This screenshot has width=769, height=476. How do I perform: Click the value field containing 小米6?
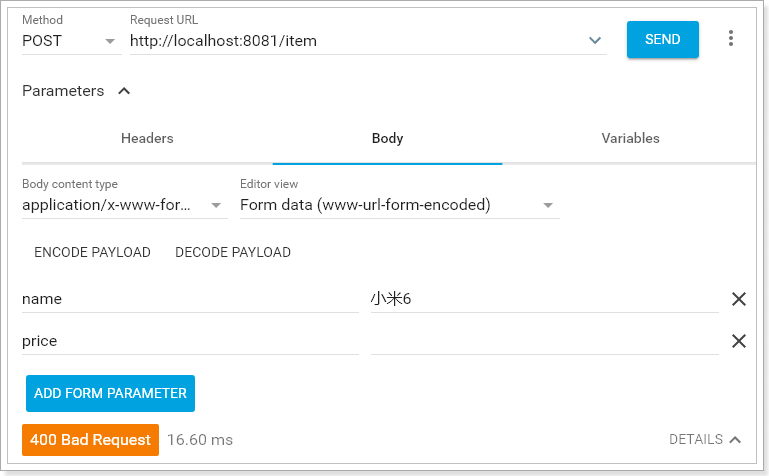[x=544, y=298]
